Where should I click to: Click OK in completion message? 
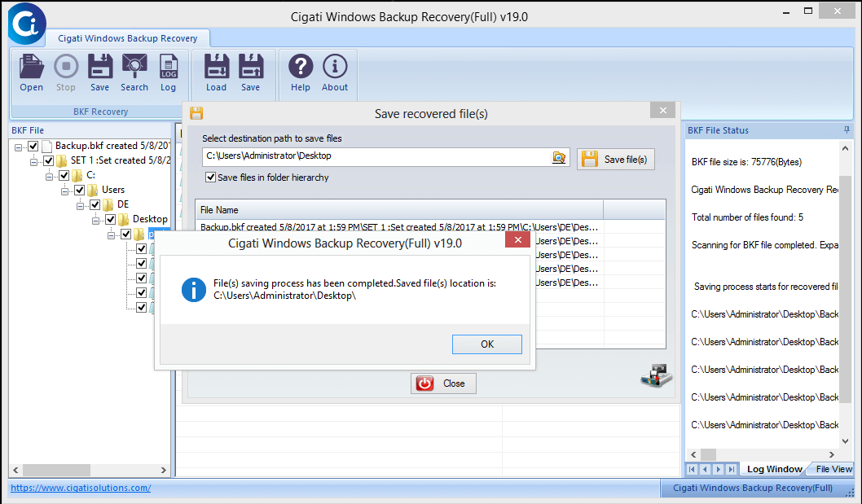tap(487, 344)
